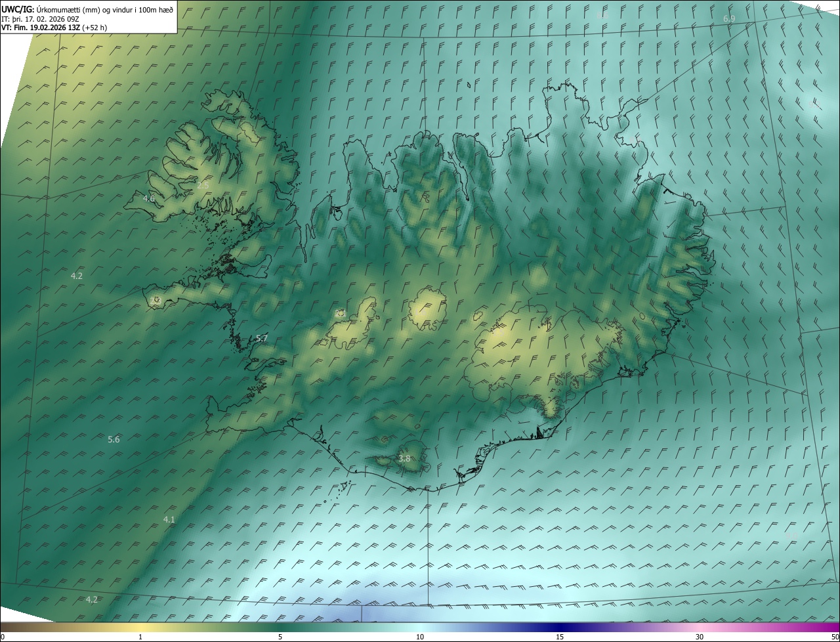Click the 5.6 value over the sea
The height and width of the screenshot is (642, 840).
pyautogui.click(x=114, y=439)
